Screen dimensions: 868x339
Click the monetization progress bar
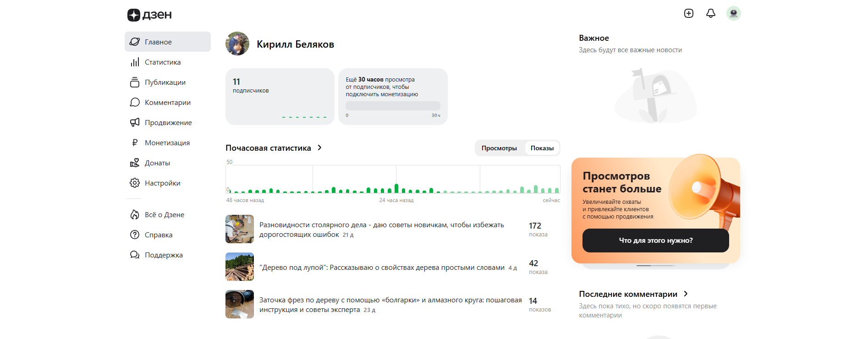pos(393,105)
